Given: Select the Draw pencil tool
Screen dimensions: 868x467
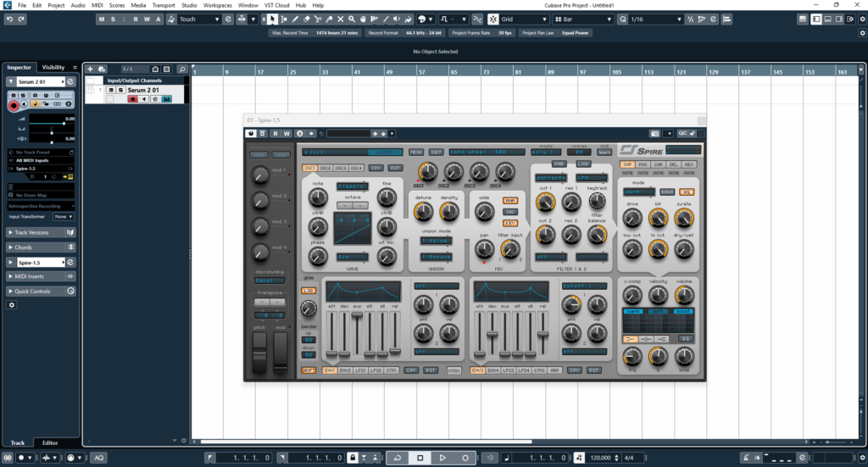Looking at the screenshot, I should coord(295,19).
